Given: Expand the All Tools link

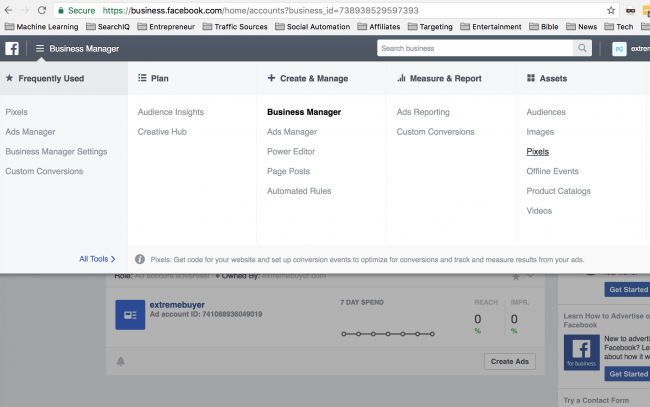Looking at the screenshot, I should [97, 259].
